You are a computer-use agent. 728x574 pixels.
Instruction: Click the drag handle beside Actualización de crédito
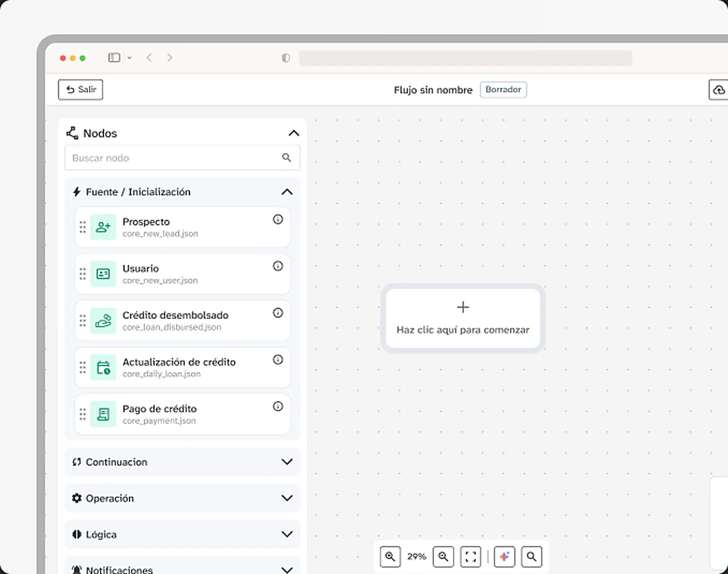pos(83,367)
